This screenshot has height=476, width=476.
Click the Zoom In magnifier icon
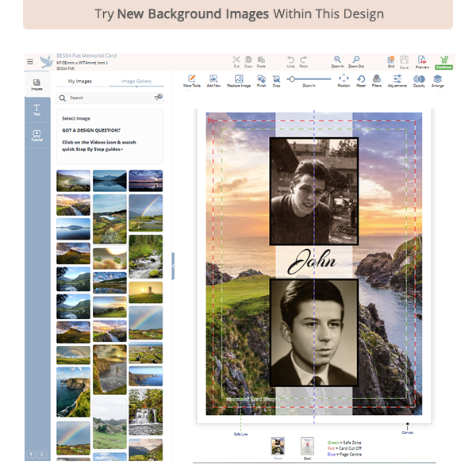tap(338, 60)
